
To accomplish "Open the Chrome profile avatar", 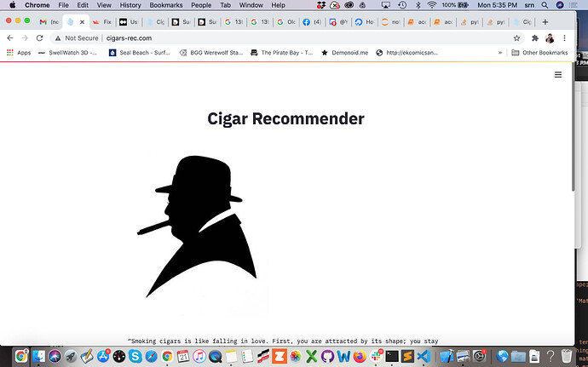I will click(x=550, y=37).
